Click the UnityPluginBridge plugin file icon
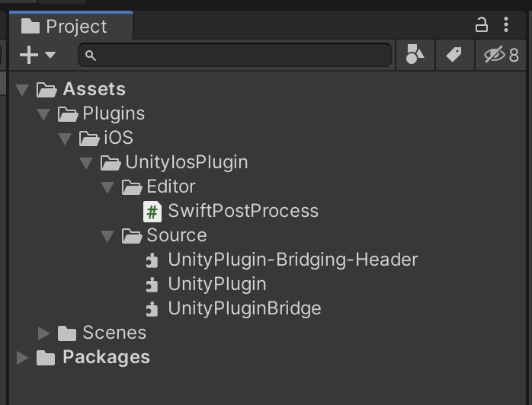Viewport: 532px width, 405px height. coord(152,309)
